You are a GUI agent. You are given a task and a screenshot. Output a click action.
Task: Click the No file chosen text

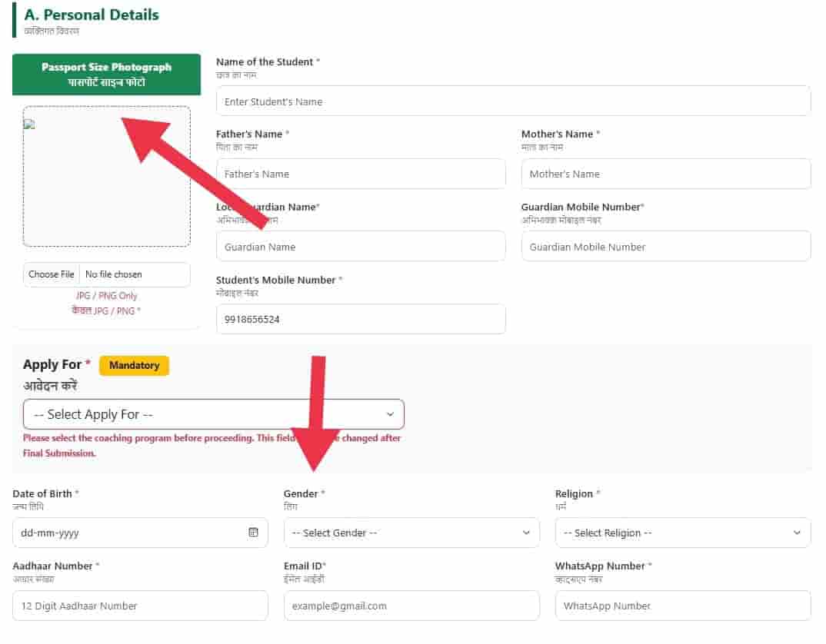pos(113,274)
